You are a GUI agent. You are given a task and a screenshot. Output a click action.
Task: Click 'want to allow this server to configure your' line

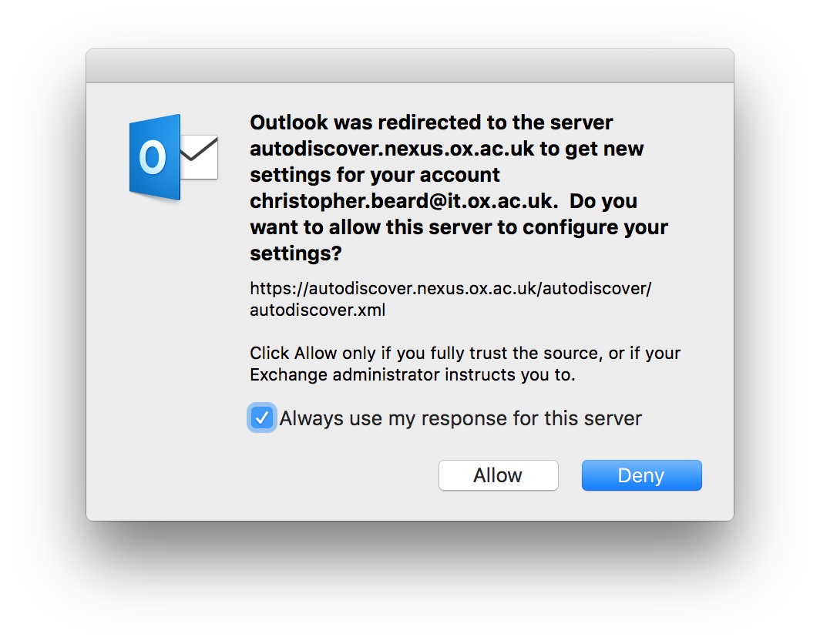click(459, 227)
